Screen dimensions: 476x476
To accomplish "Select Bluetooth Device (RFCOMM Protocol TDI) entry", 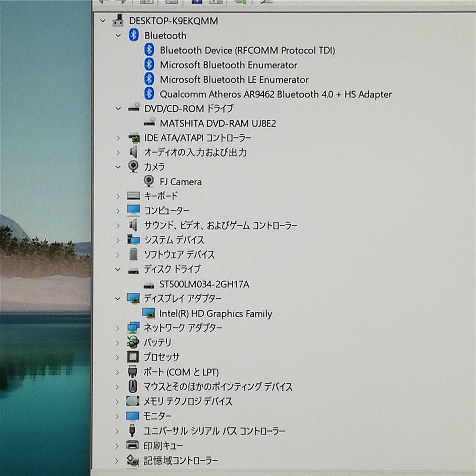I will coord(248,50).
